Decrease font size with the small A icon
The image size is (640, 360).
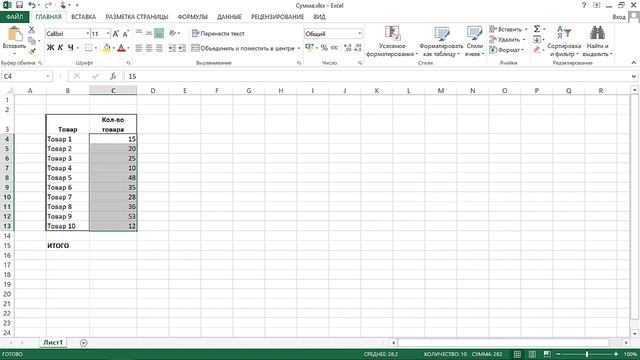pyautogui.click(x=126, y=34)
